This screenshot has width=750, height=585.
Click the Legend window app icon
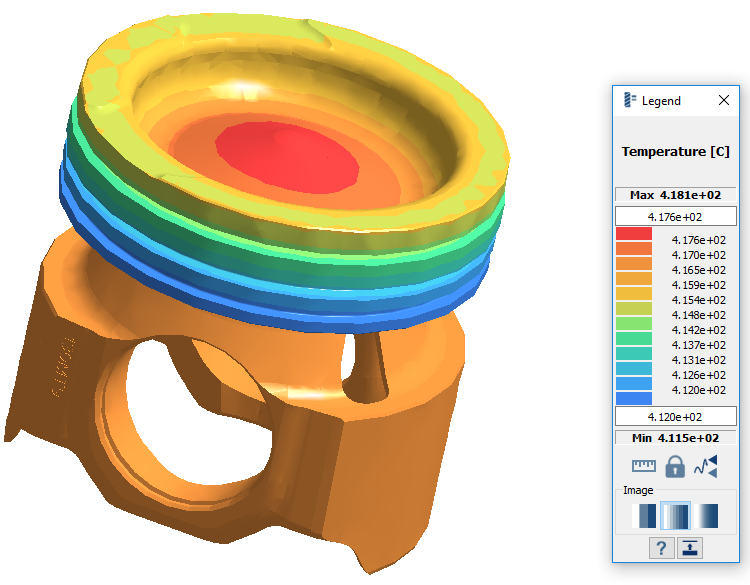(x=629, y=101)
